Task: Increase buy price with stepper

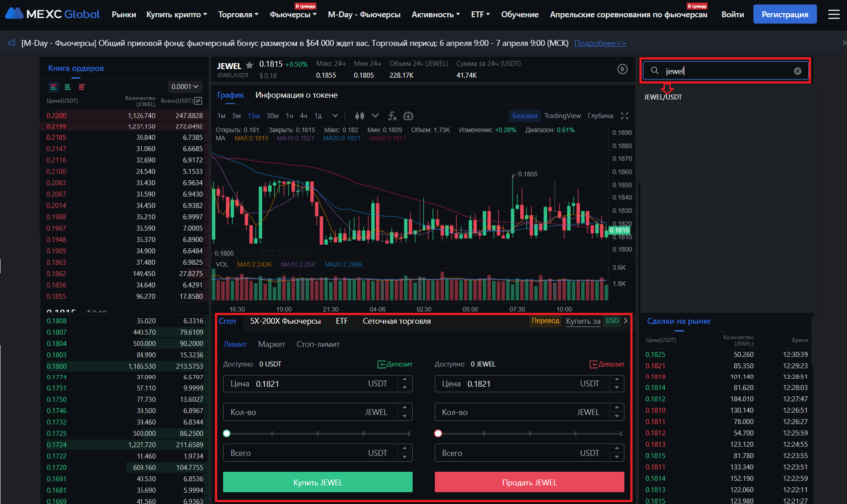Action: [x=404, y=380]
